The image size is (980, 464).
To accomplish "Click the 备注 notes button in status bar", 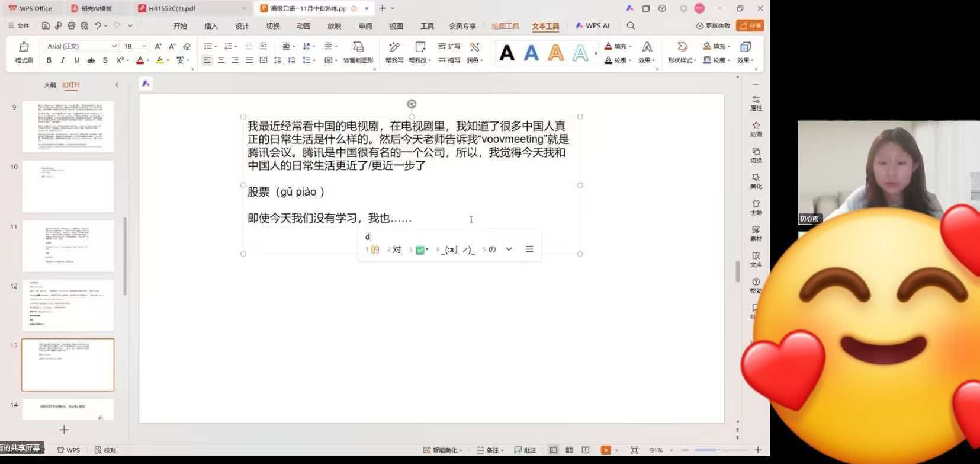I will pos(489,450).
